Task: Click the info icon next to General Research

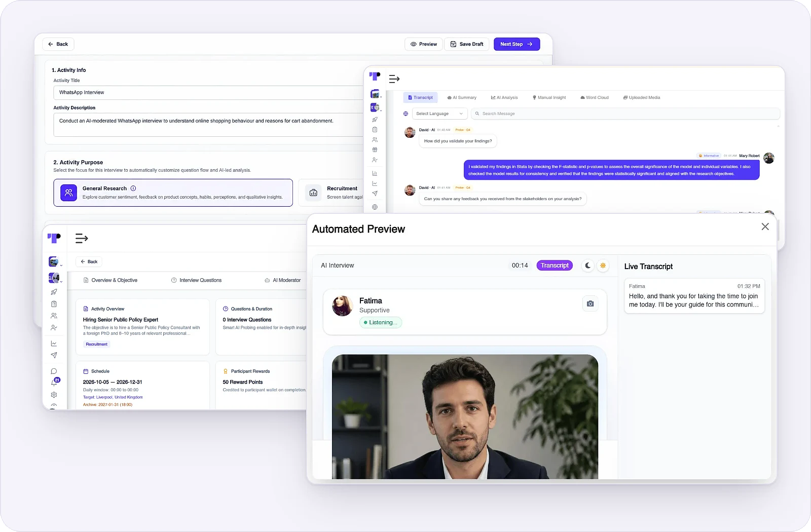Action: tap(133, 188)
